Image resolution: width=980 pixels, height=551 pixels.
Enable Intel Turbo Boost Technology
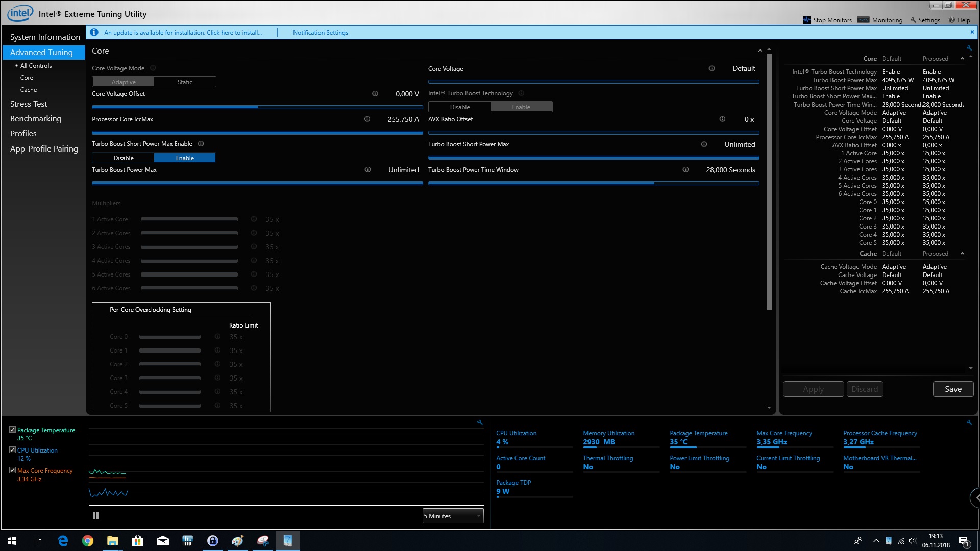[521, 107]
